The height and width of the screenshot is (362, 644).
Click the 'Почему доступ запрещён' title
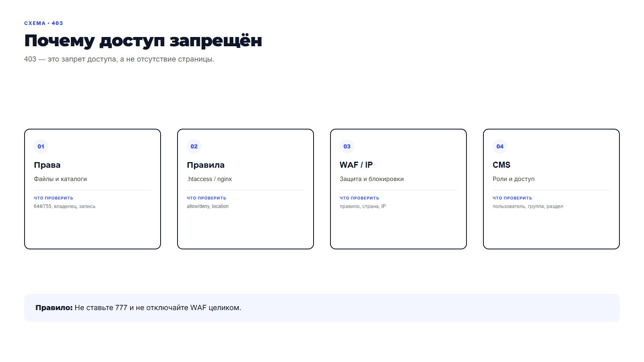pos(143,41)
